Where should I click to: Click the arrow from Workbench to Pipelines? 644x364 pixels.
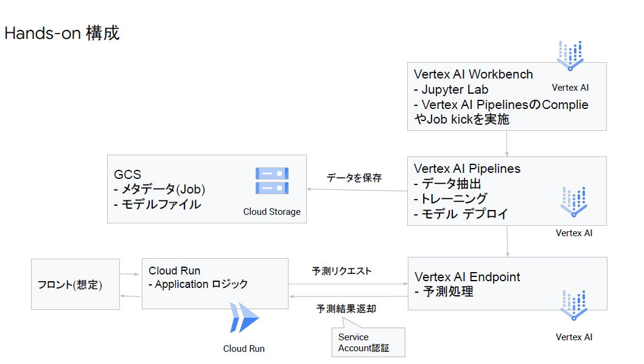(x=507, y=144)
